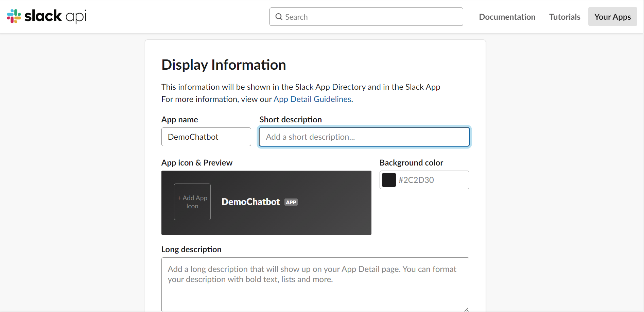Click the APP badge in preview
Viewport: 644px width, 312px height.
click(291, 202)
